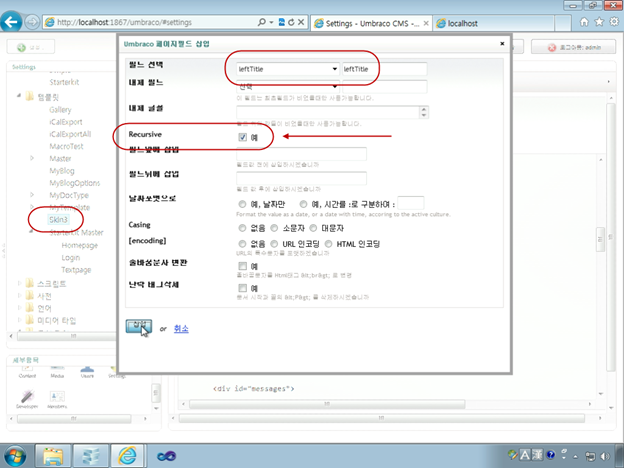Image resolution: width=624 pixels, height=468 pixels.
Task: Select the '예, 시간를 :로 구분하여' radio
Action: (303, 204)
